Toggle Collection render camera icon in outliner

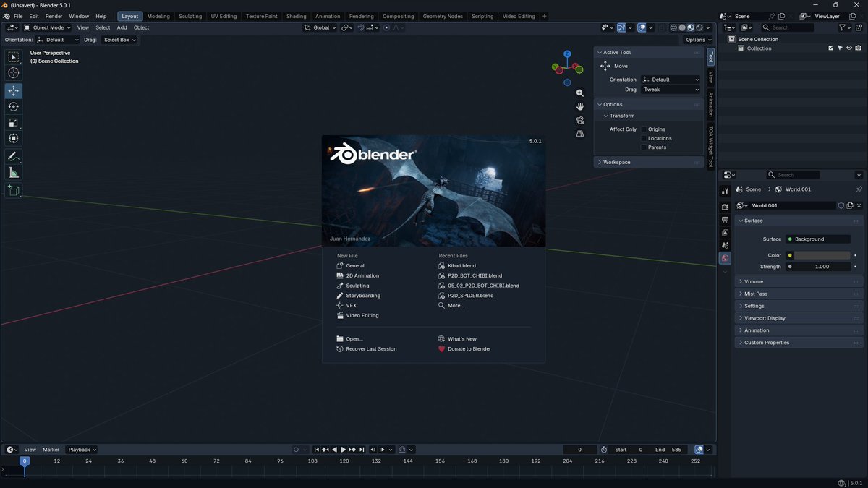[858, 48]
